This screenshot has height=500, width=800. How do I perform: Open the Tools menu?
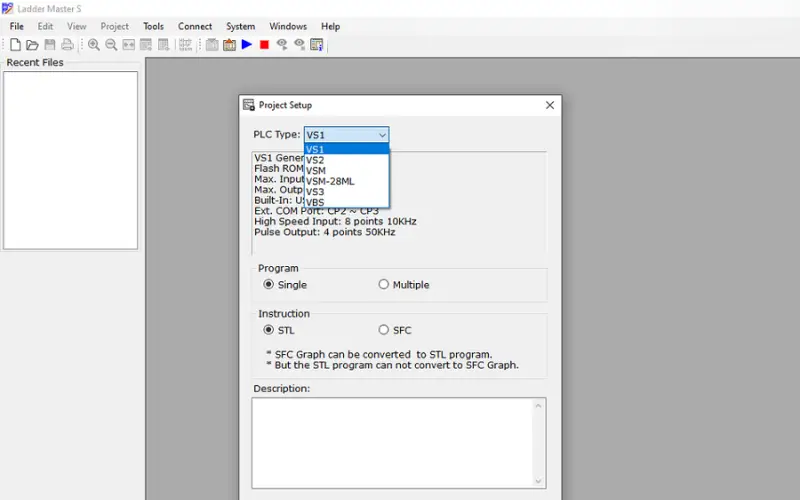pos(154,26)
